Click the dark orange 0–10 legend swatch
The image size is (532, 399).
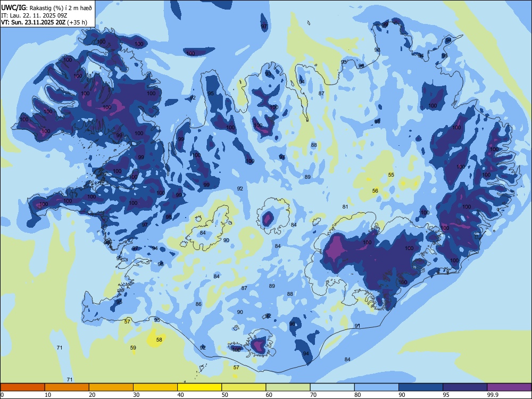[22, 387]
